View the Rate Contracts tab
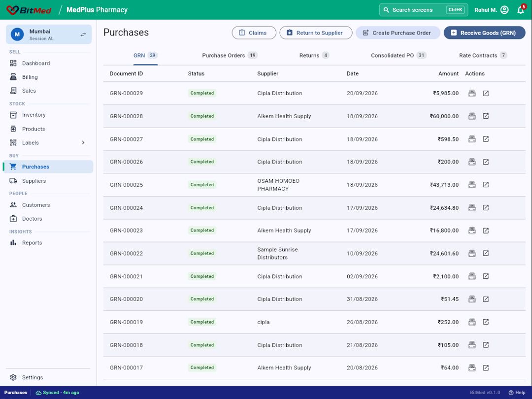This screenshot has height=399, width=532. point(483,55)
